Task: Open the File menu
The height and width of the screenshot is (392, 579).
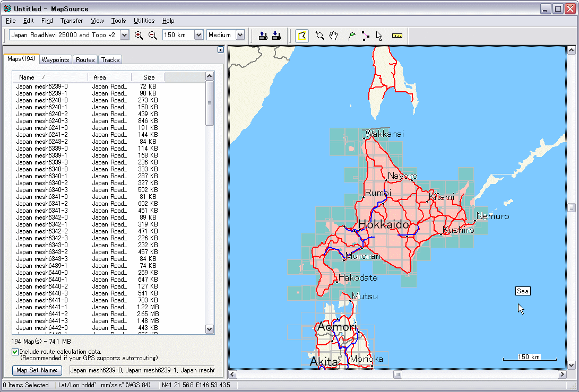Action: [x=11, y=21]
